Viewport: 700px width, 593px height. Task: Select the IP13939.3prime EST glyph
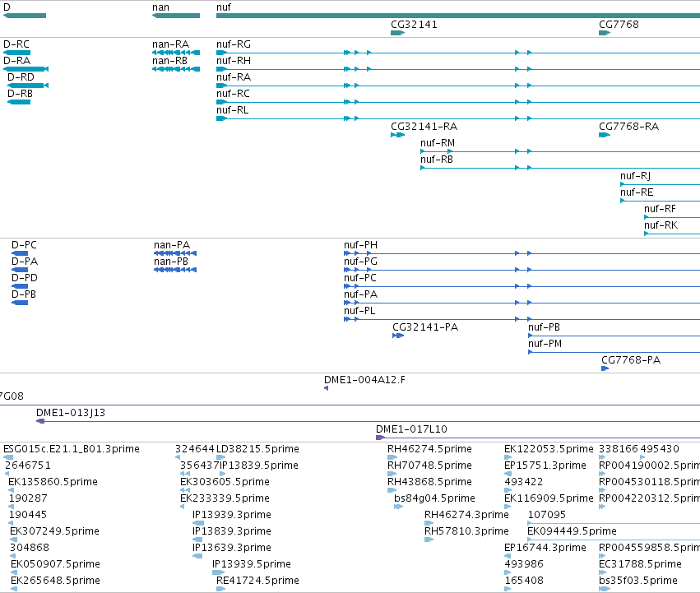(198, 523)
